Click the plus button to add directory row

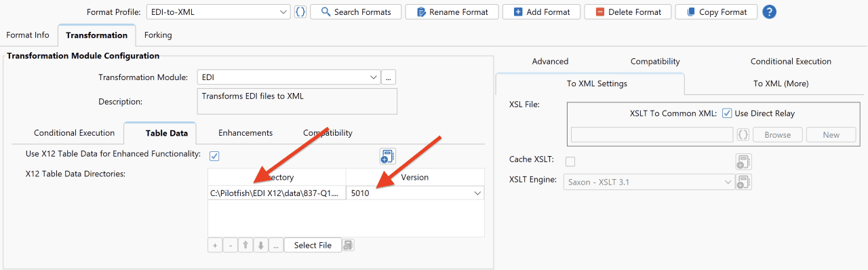coord(215,245)
